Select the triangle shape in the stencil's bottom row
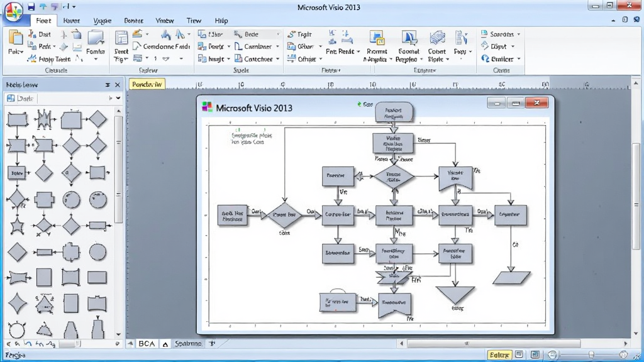 click(x=44, y=329)
